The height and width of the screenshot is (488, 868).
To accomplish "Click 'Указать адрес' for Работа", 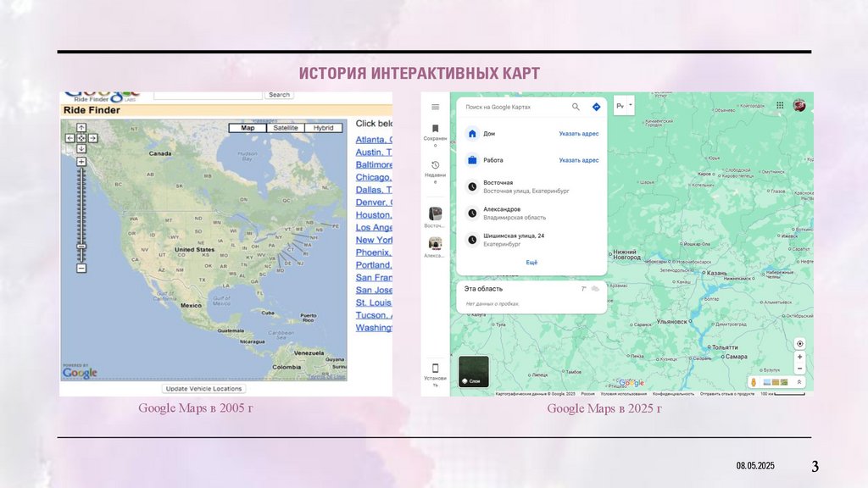I will click(x=578, y=160).
